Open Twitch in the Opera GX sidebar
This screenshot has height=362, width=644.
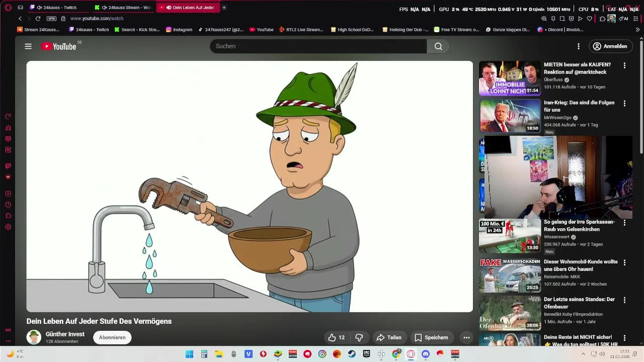coord(8,166)
